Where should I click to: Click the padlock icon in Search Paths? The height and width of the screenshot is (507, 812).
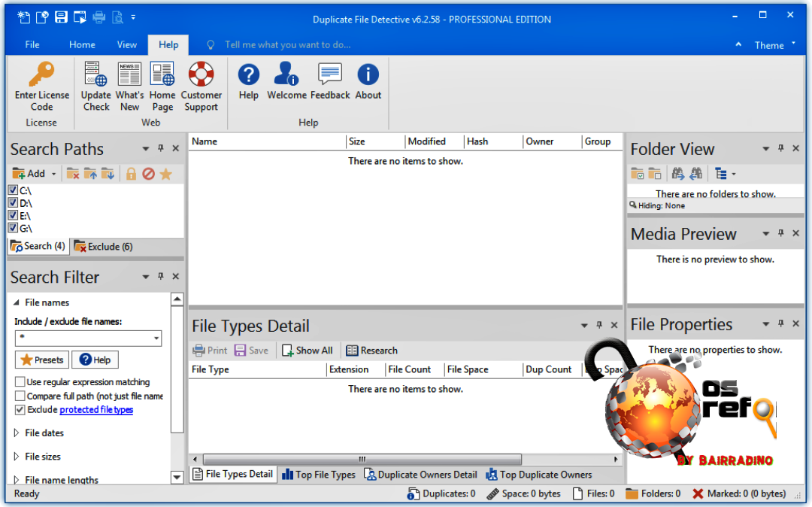tap(131, 174)
